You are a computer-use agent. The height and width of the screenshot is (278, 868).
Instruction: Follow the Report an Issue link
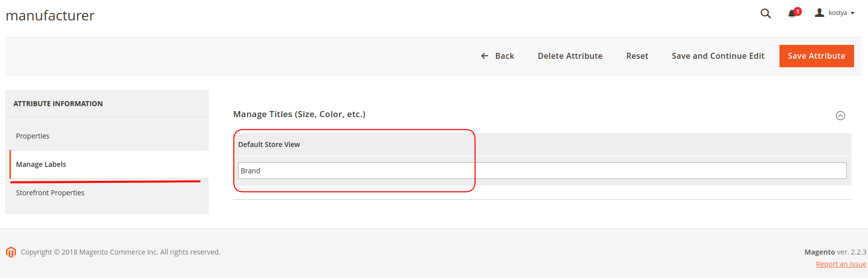click(x=841, y=264)
